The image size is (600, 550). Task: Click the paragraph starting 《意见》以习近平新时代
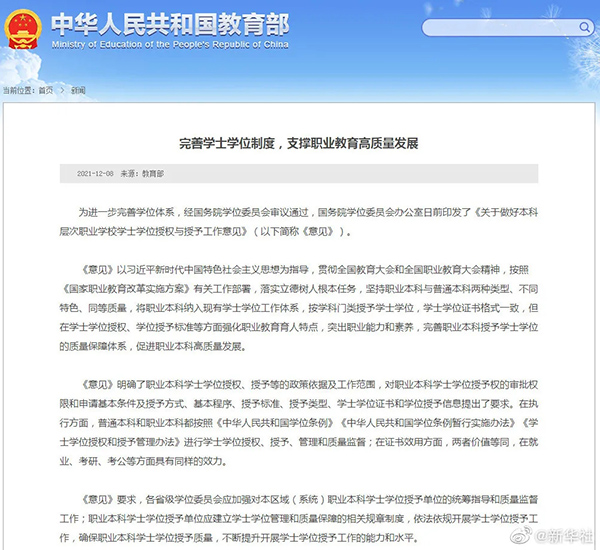tap(300, 308)
